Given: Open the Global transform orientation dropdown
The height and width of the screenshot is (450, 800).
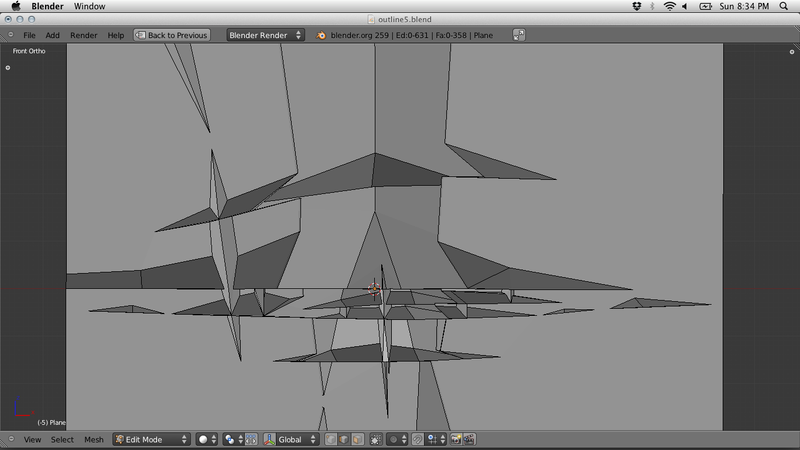Looking at the screenshot, I should coord(297,439).
